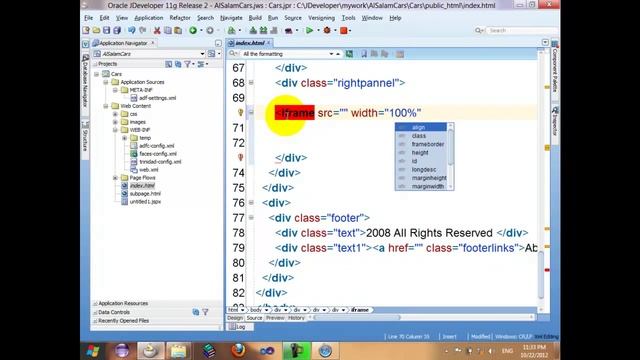
Task: Click the iframe breadcrumb item
Action: 360,310
